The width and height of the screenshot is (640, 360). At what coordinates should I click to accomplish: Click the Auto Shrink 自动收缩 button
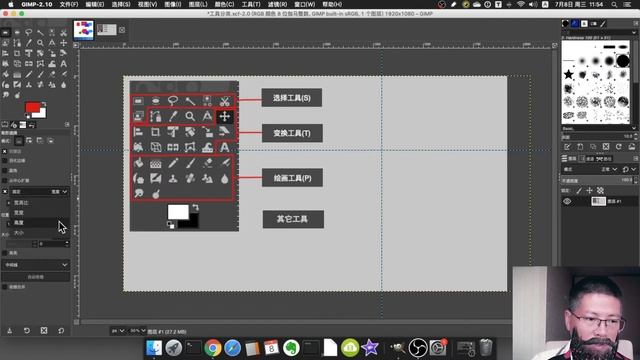click(36, 277)
